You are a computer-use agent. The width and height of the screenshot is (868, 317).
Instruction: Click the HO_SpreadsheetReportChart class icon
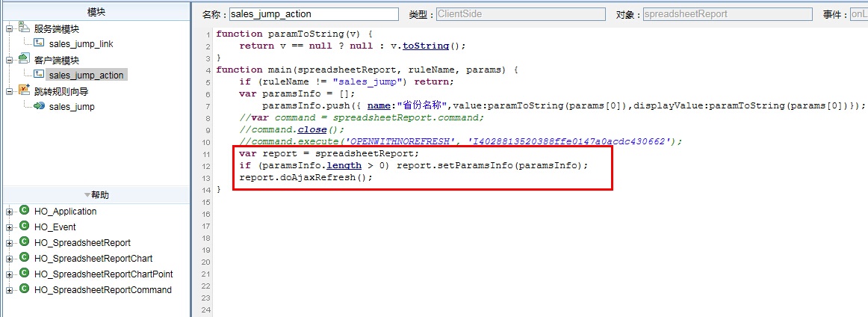(24, 258)
